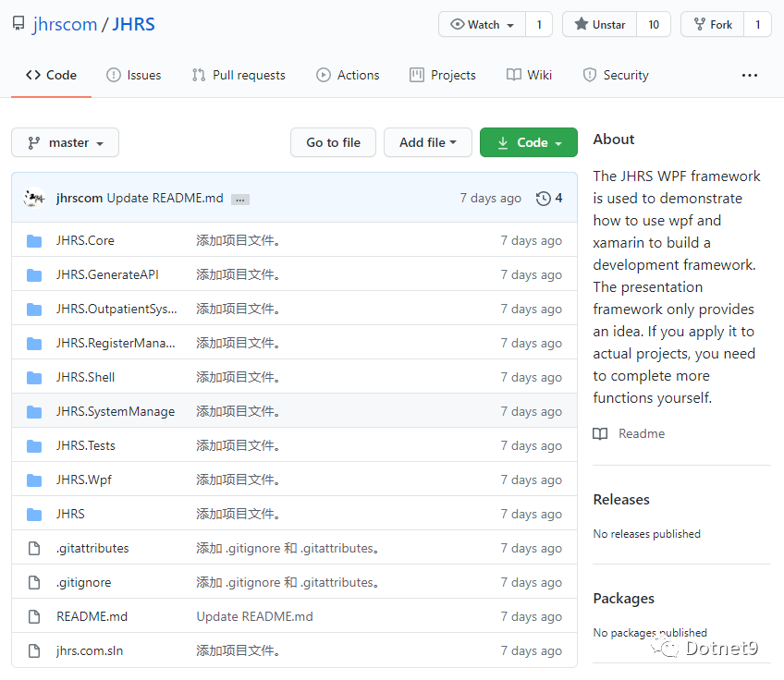Click the JHRS.Shell folder icon
784x680 pixels.
pos(34,377)
